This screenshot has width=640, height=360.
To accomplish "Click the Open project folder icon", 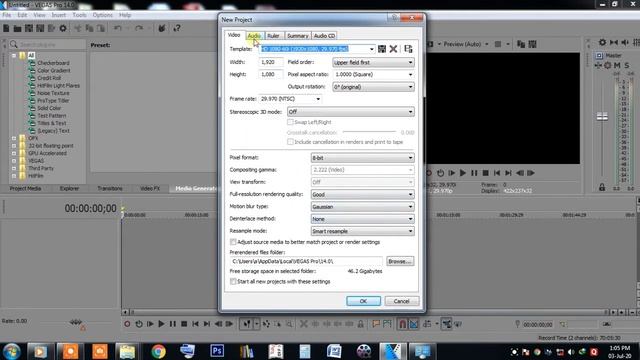I will pyautogui.click(x=17, y=28).
